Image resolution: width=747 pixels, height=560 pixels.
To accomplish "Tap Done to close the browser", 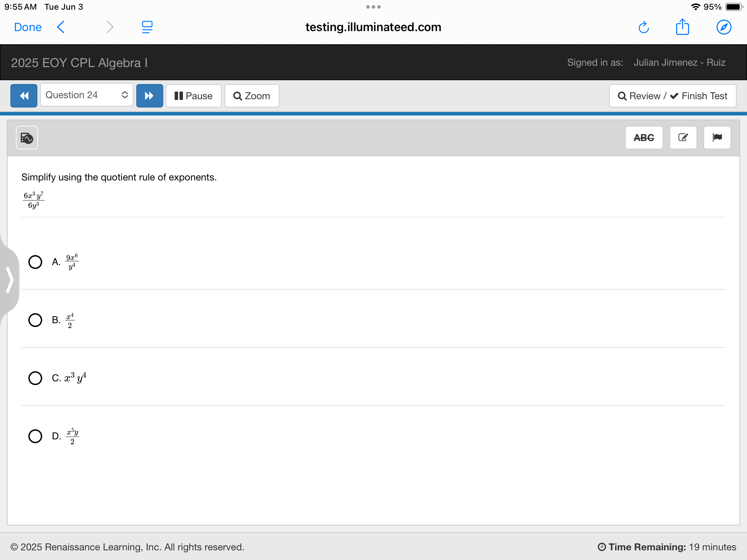I will (x=28, y=27).
